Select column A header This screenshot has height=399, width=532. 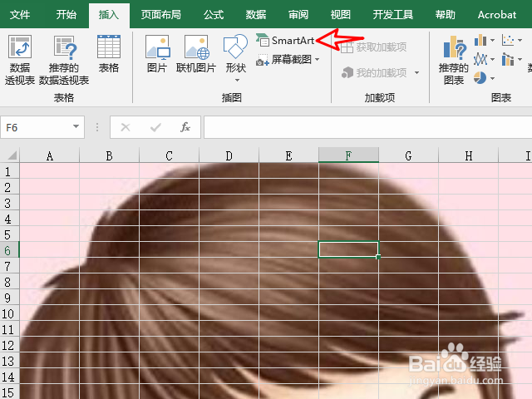pyautogui.click(x=50, y=155)
